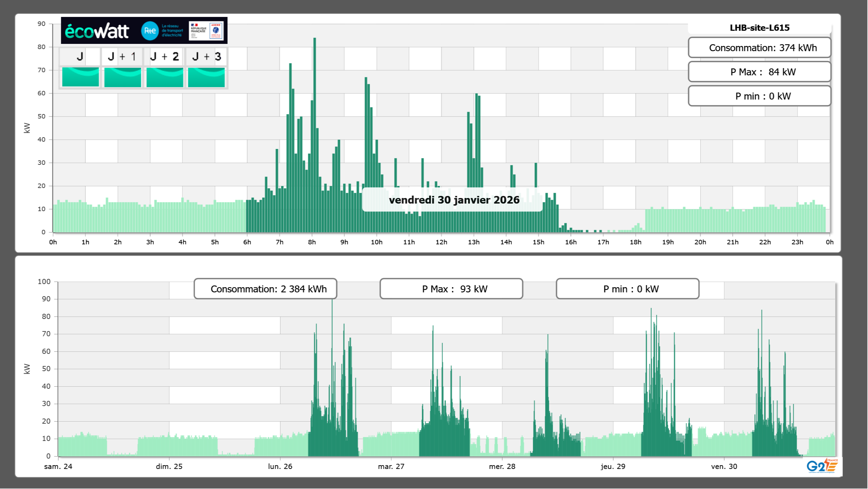Viewport: 868px width, 489px height.
Task: Click the République Française logo
Action: click(198, 31)
